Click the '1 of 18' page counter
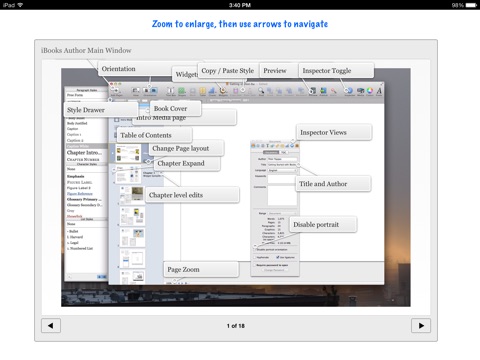480x360 pixels. pyautogui.click(x=236, y=326)
